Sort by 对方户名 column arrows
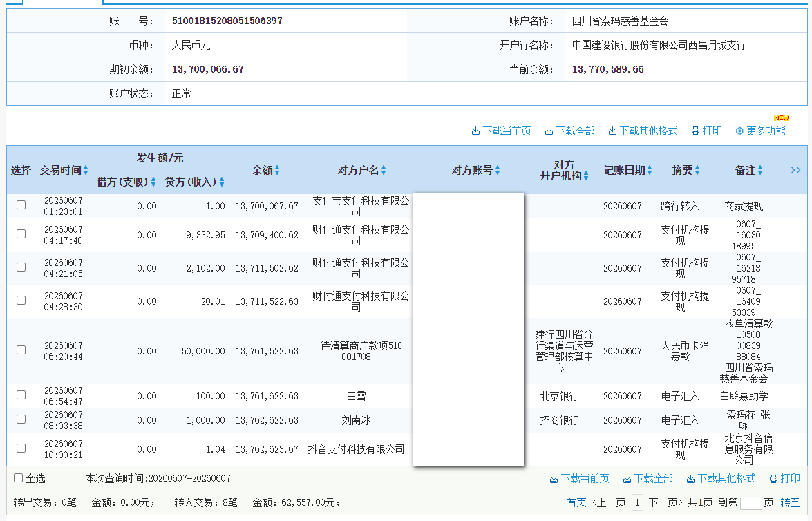Image resolution: width=812 pixels, height=521 pixels. coord(384,170)
